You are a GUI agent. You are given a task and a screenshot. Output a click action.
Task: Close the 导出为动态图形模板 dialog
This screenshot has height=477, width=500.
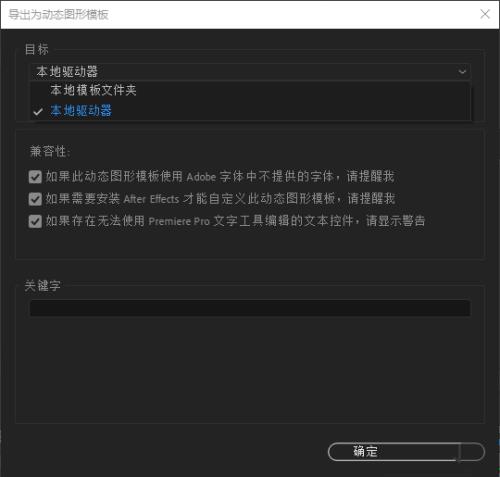pos(485,14)
